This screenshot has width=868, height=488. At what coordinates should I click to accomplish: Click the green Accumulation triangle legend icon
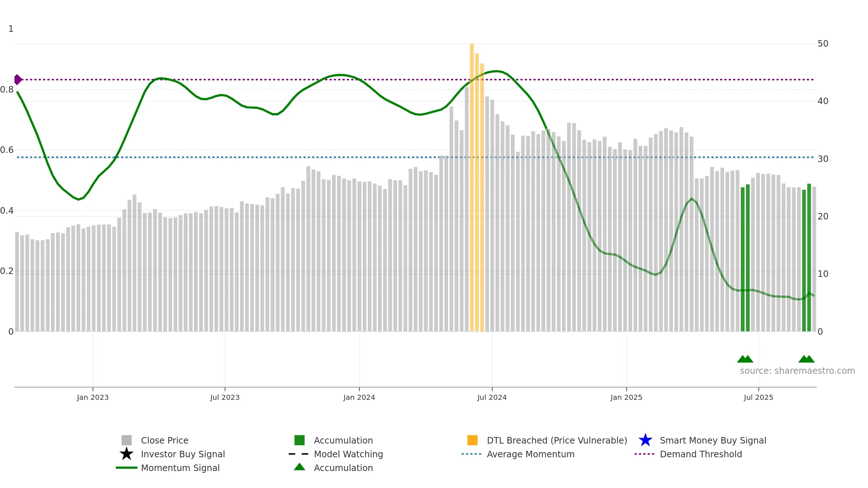click(x=299, y=467)
